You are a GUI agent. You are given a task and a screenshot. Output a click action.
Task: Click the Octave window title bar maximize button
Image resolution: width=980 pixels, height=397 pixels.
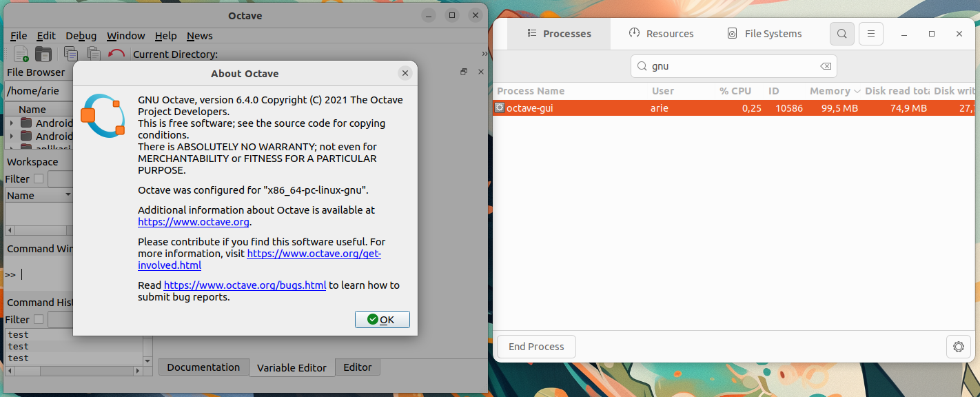tap(452, 15)
